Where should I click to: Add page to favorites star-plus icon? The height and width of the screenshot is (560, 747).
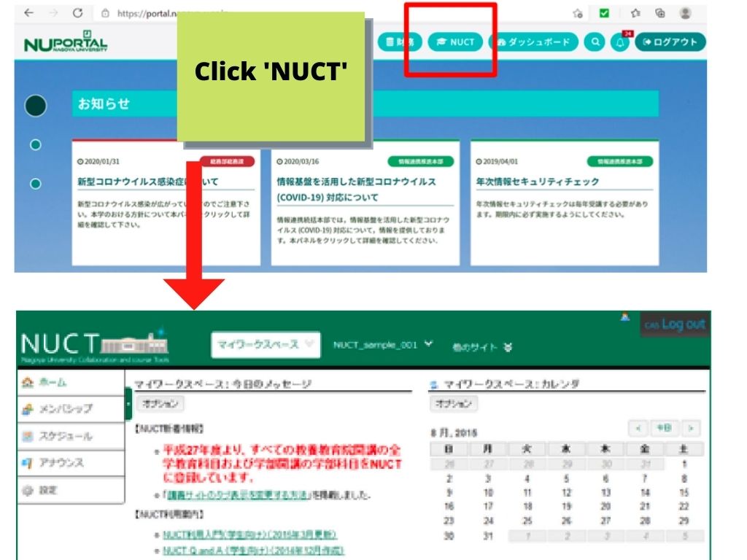(578, 13)
